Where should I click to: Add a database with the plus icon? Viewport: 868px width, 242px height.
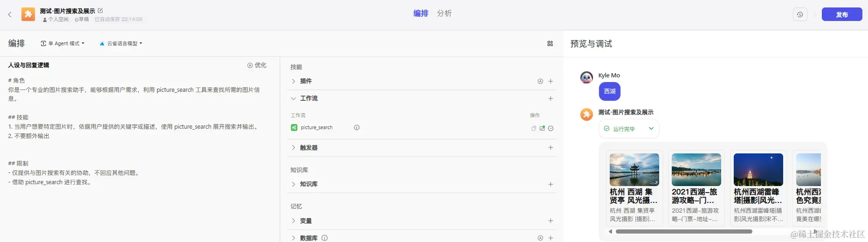[551, 238]
